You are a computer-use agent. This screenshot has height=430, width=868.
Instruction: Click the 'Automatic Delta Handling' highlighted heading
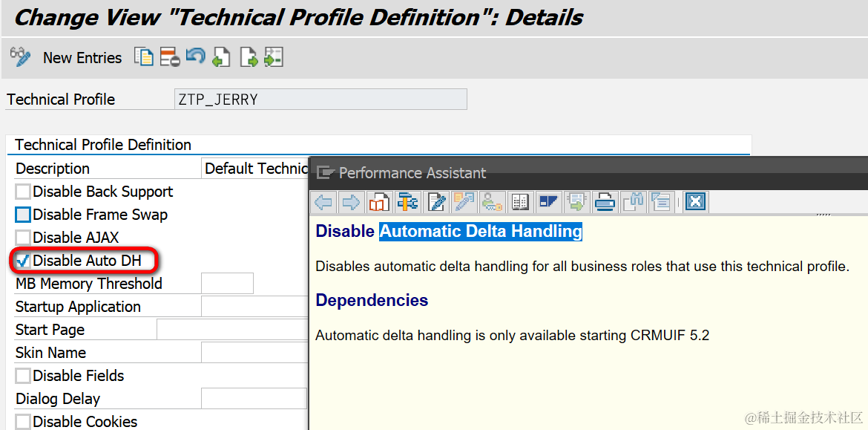tap(481, 231)
